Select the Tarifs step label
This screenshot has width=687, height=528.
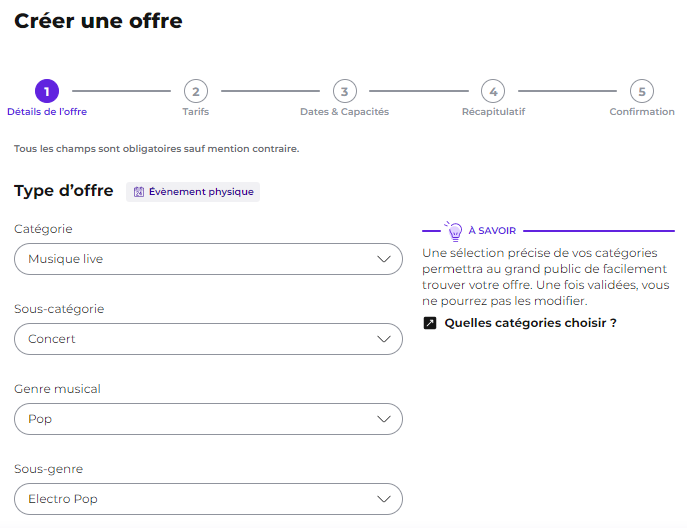[x=196, y=112]
